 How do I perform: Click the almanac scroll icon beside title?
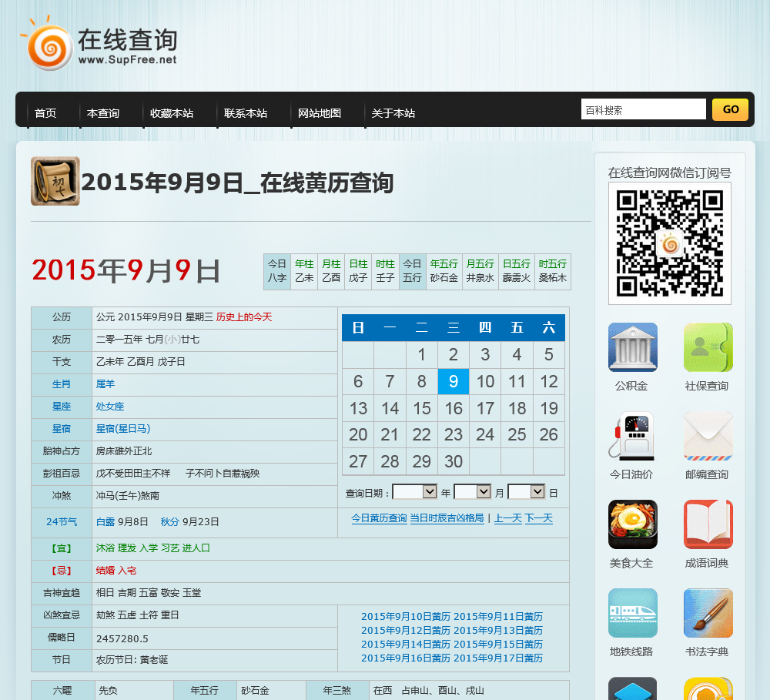point(55,181)
